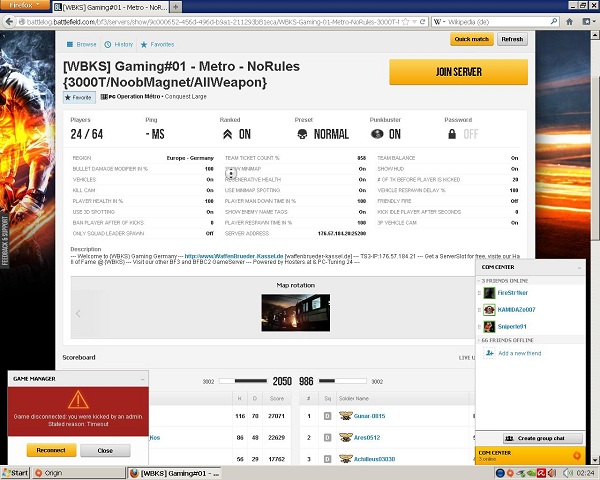Open Ares0512's soldier profile link
600x480 pixels.
pos(367,438)
